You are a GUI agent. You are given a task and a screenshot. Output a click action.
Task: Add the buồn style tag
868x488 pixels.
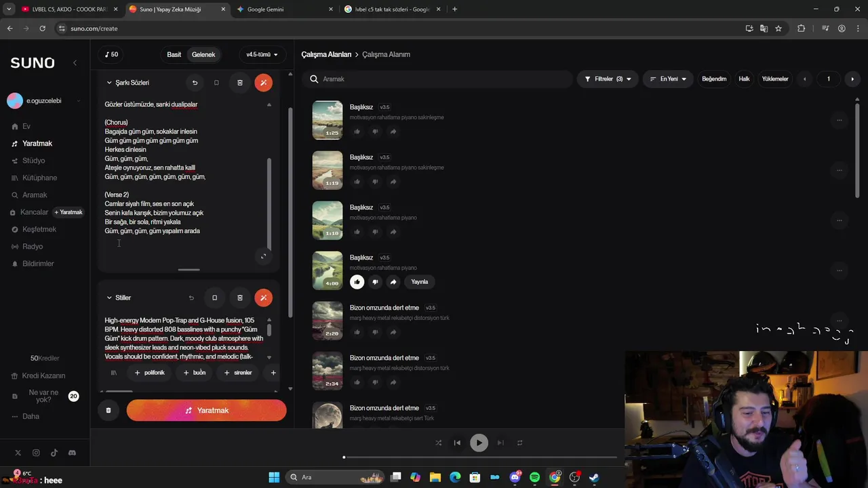pyautogui.click(x=194, y=373)
